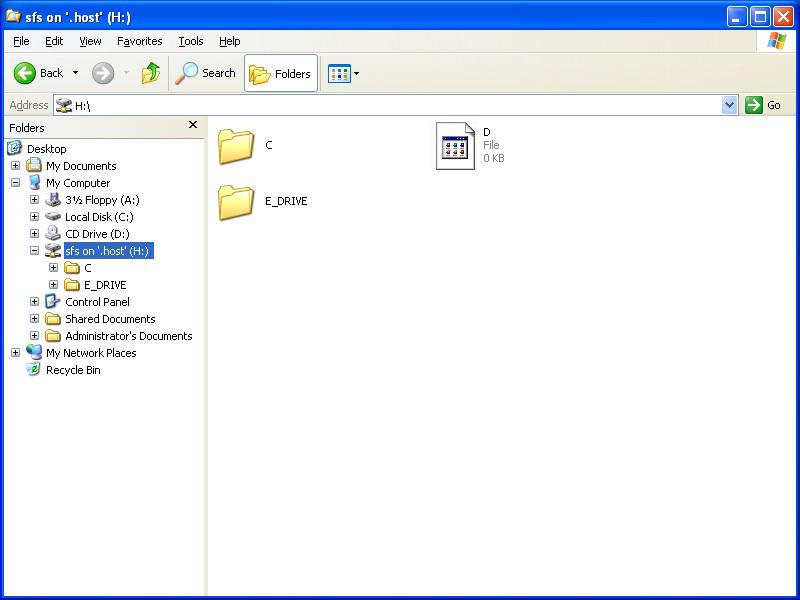Toggle the Folders pane button
The height and width of the screenshot is (600, 800).
281,73
